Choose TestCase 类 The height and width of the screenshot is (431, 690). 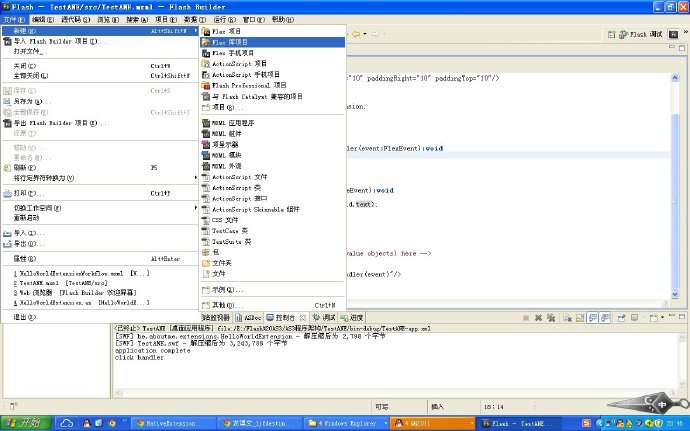[x=272, y=231]
